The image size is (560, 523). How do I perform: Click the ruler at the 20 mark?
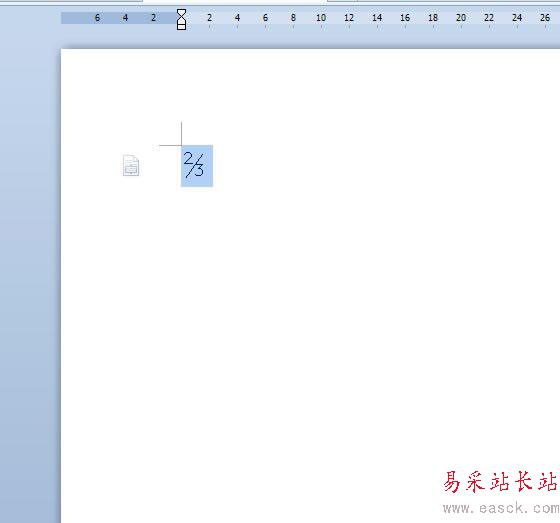(x=461, y=18)
